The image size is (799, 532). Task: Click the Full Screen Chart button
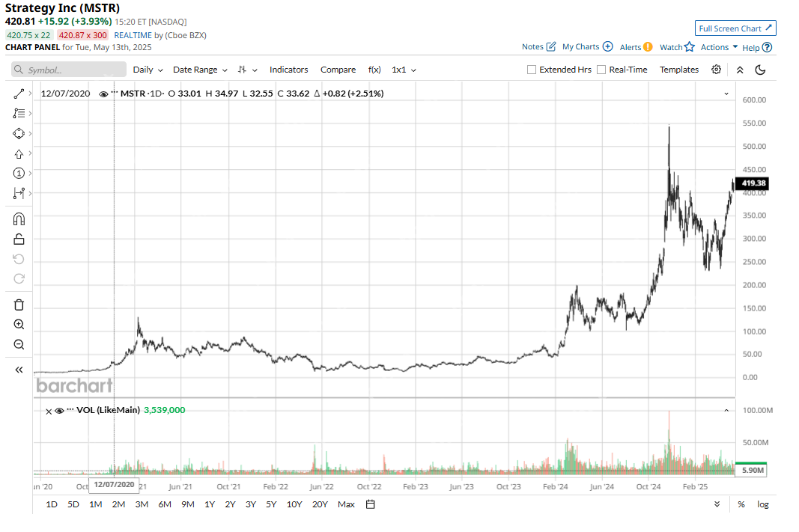(x=735, y=28)
